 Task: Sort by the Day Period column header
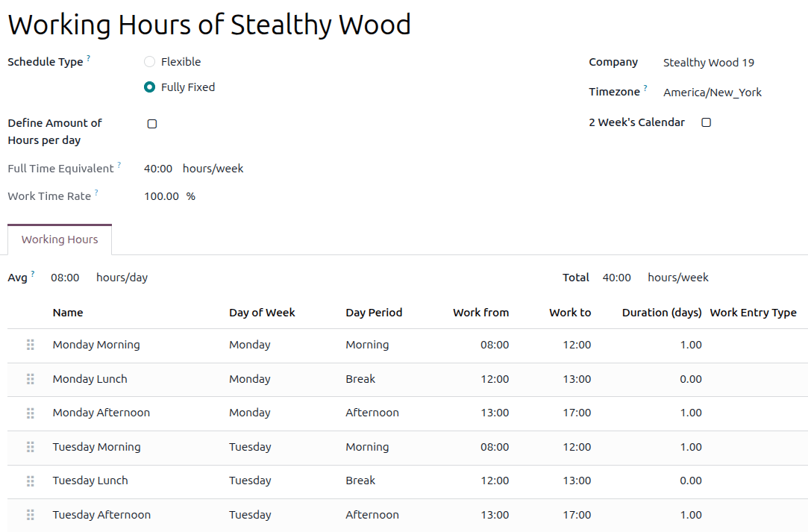[x=374, y=313]
